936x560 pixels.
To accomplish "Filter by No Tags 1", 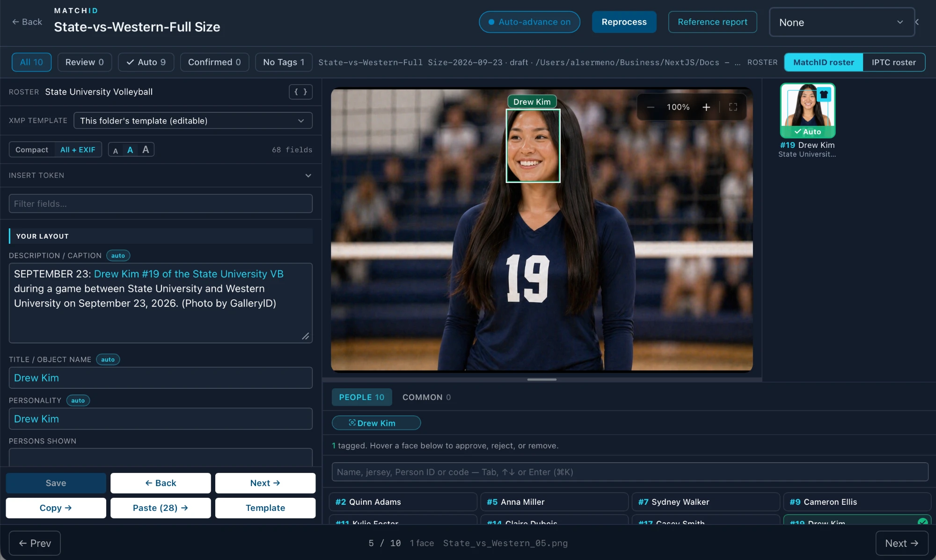I will pos(284,62).
